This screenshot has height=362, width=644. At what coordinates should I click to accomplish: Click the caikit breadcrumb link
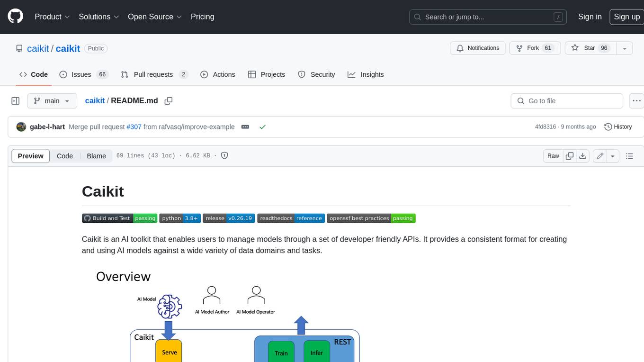(x=95, y=100)
